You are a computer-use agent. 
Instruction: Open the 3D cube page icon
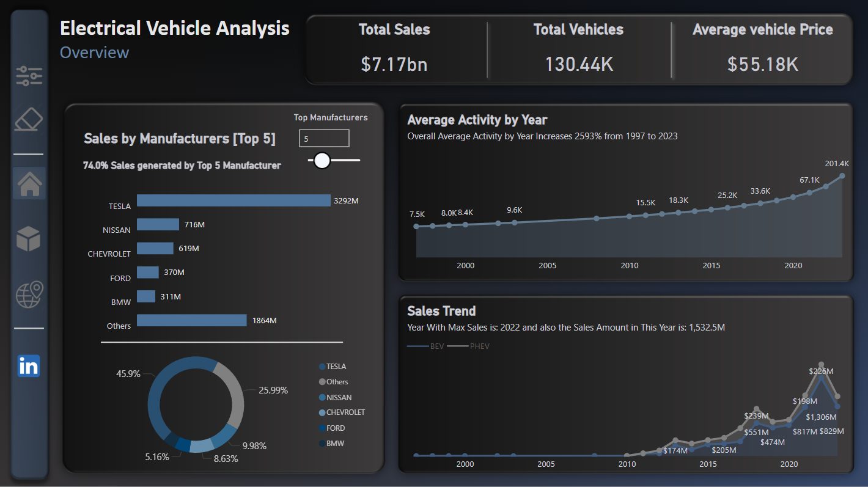(x=29, y=238)
